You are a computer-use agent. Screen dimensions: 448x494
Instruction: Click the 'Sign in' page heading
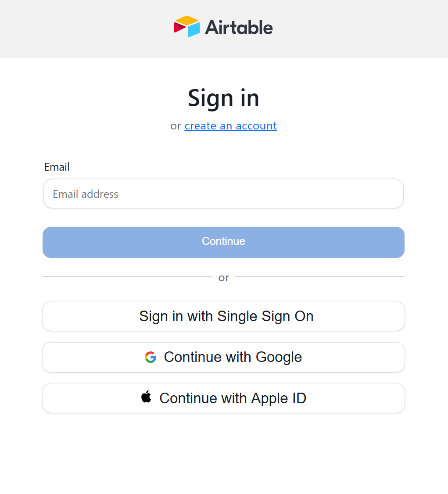click(223, 97)
